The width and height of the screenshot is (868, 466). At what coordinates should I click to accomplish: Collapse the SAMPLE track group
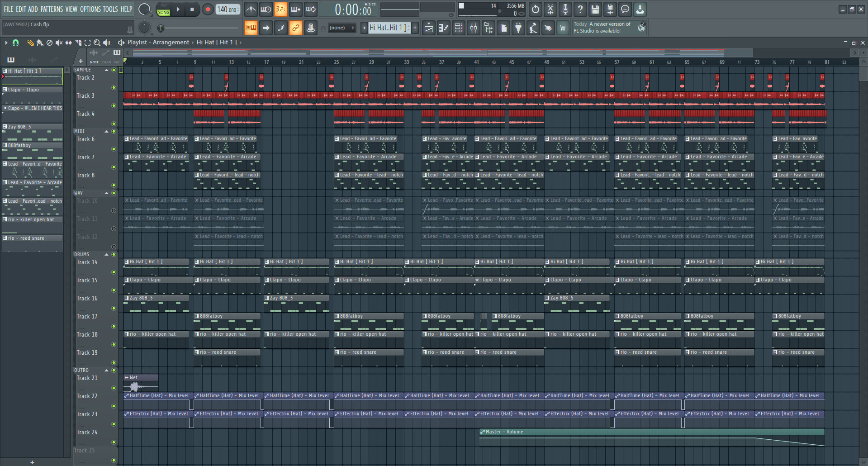[x=107, y=70]
